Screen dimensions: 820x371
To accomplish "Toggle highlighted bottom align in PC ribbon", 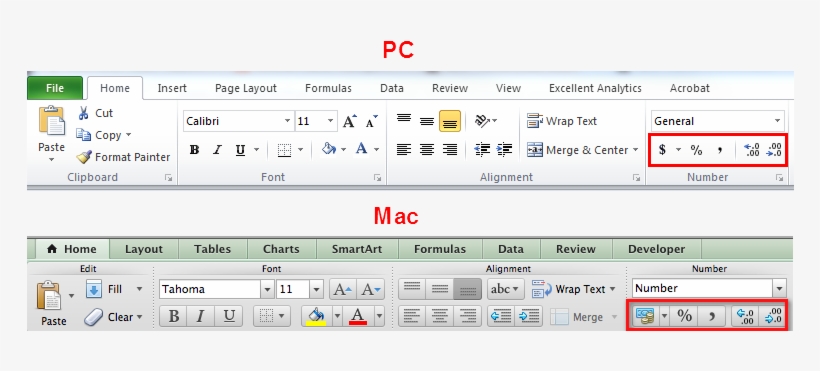I will point(450,121).
